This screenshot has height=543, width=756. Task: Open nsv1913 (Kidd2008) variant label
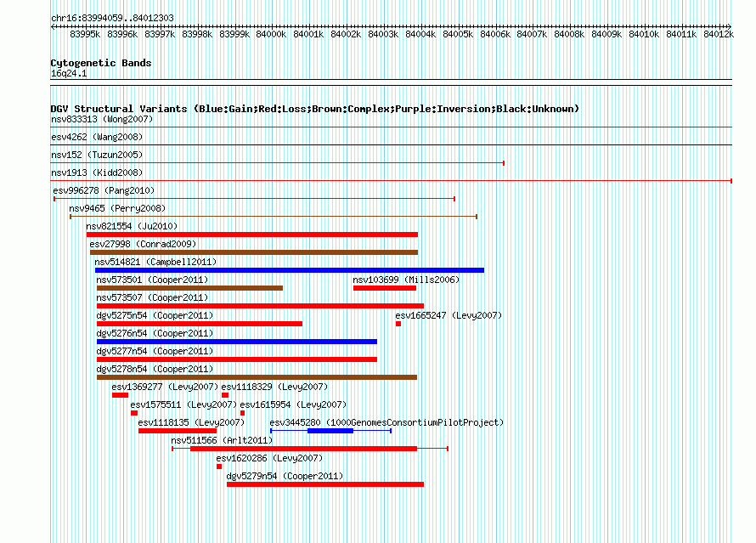[97, 173]
